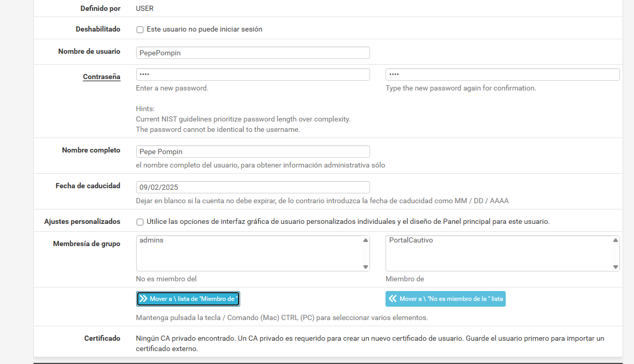This screenshot has height=364, width=634.
Task: Click the double right chevron icon on the "Miembro de" button
Action: [143, 299]
